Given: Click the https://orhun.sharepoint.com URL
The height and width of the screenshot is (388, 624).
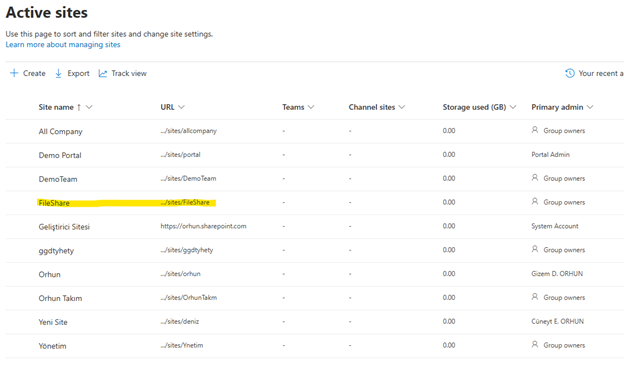Looking at the screenshot, I should coord(203,226).
